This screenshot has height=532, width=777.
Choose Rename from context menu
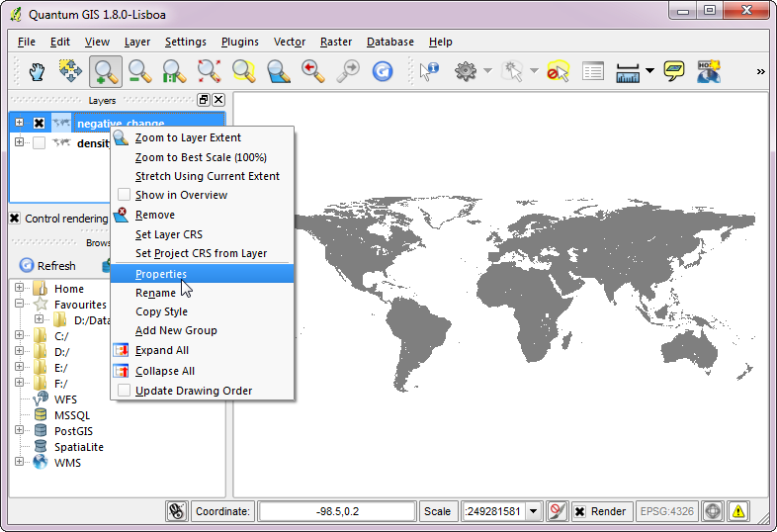[x=203, y=293]
